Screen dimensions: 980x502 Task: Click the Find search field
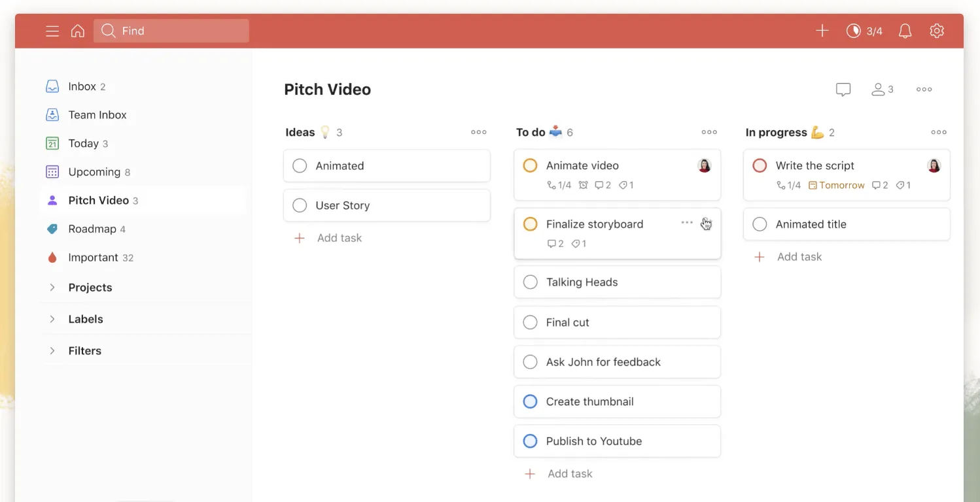[x=171, y=31]
